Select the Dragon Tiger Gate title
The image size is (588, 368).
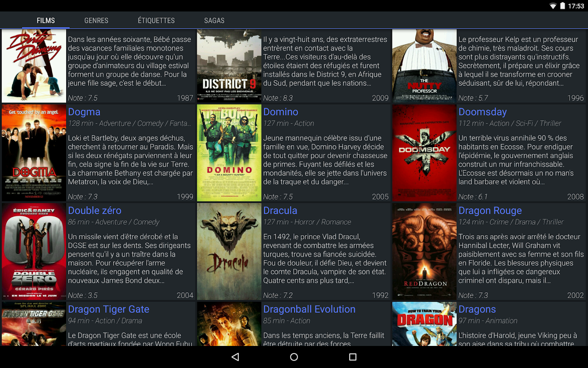(109, 310)
